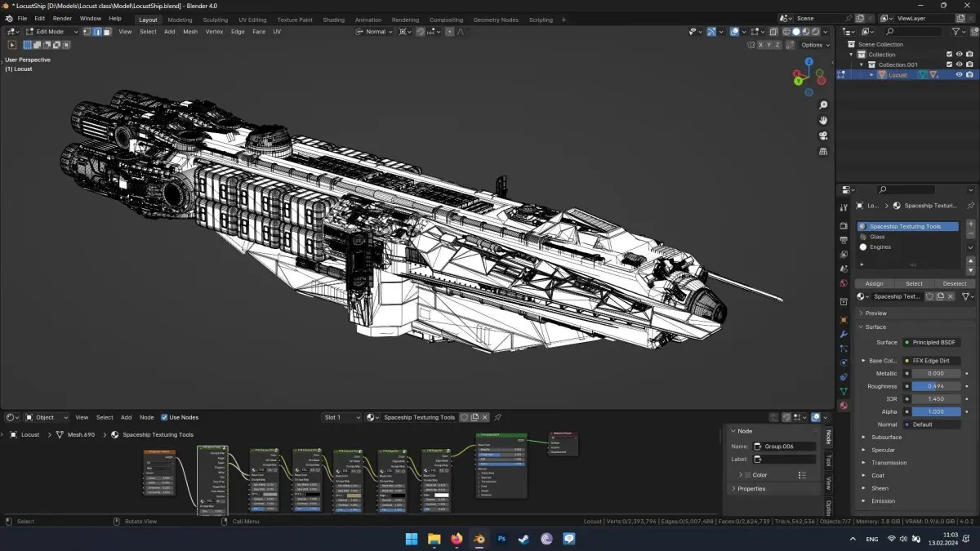Open the Physics properties tab icon
Viewport: 980px width, 551px height.
coord(844,363)
